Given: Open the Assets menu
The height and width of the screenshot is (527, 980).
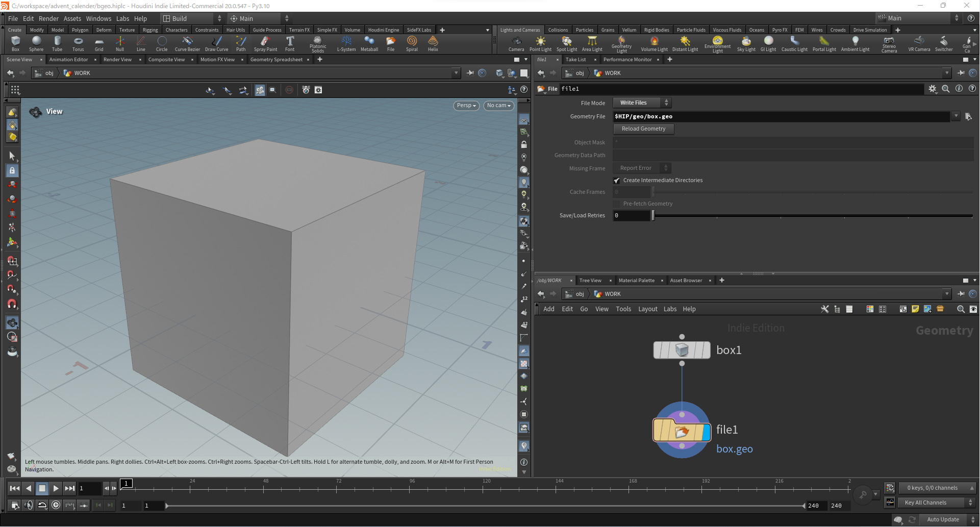Looking at the screenshot, I should point(72,18).
